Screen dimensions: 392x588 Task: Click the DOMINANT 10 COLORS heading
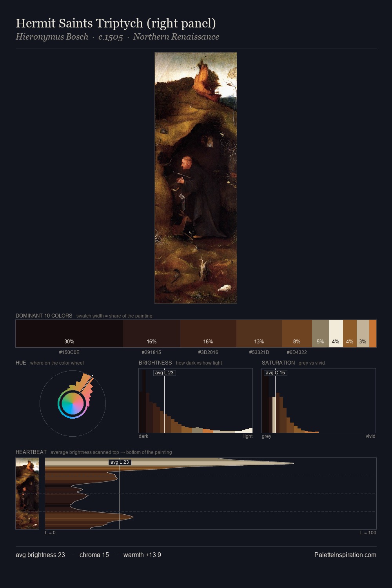[44, 316]
